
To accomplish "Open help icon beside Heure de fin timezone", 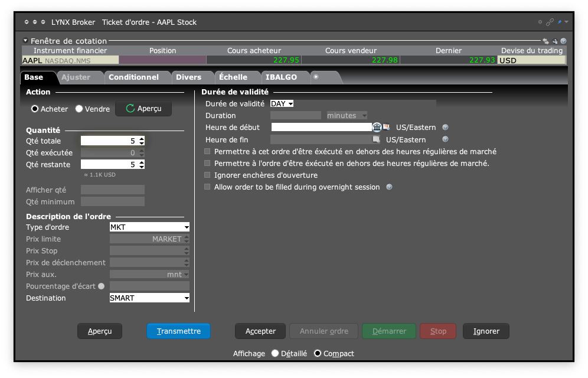I will (445, 139).
